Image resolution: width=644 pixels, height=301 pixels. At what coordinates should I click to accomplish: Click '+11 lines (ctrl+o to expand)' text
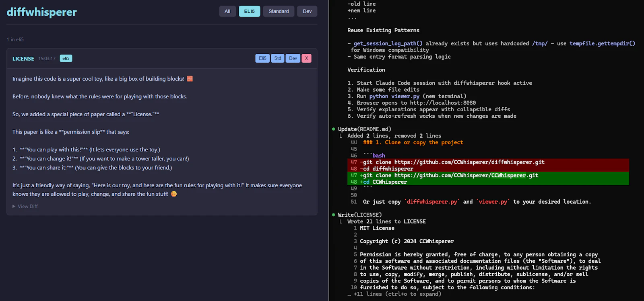(x=397, y=294)
